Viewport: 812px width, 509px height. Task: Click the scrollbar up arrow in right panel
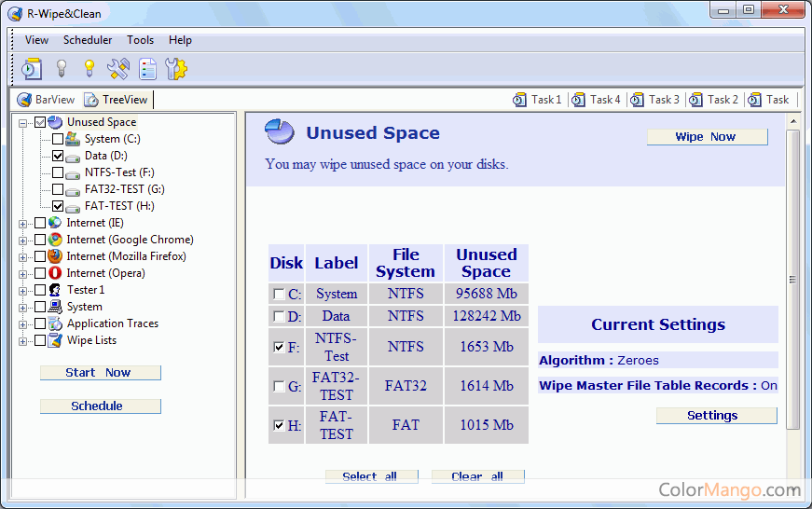click(x=792, y=121)
